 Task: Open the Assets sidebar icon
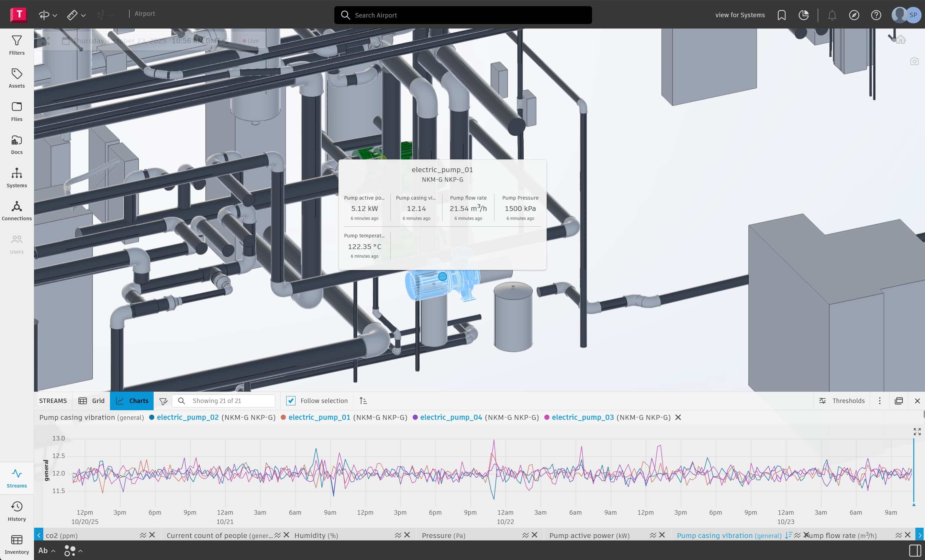[16, 78]
